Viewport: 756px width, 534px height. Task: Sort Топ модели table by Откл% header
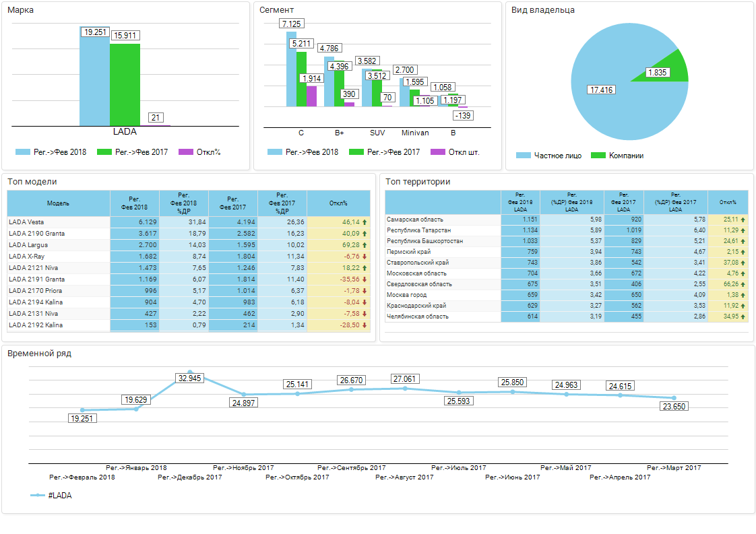point(338,203)
